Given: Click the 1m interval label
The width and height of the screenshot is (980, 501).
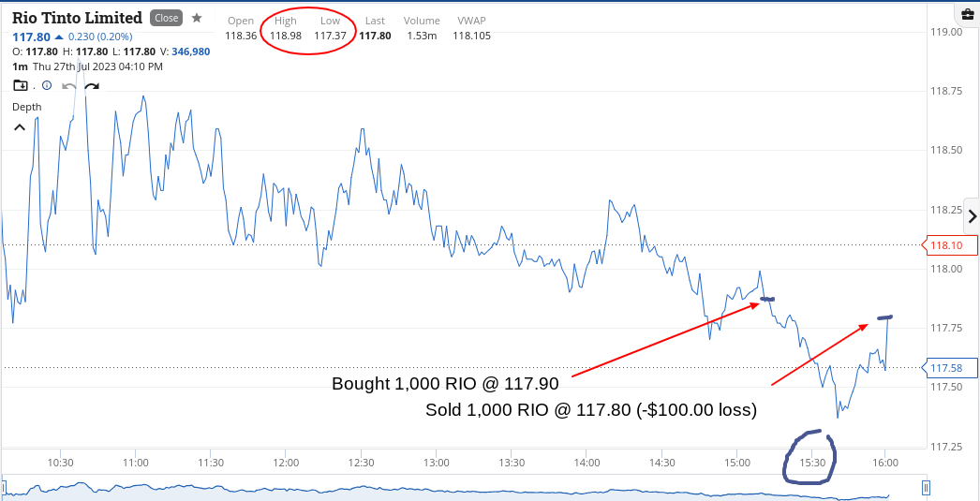Looking at the screenshot, I should tap(20, 66).
